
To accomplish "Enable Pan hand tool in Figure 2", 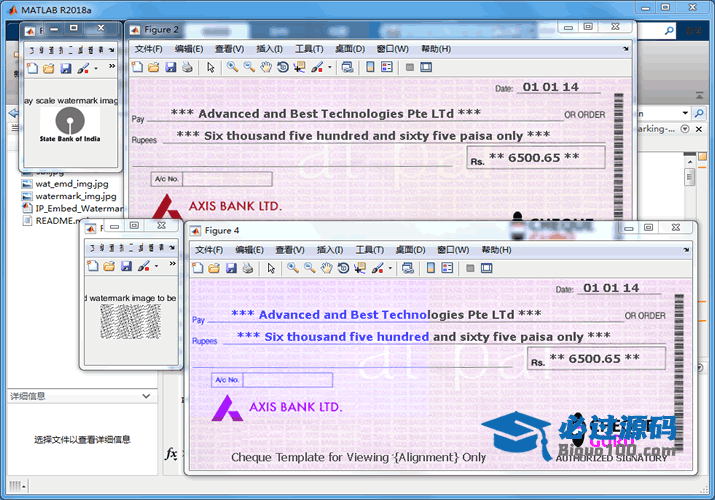I will (x=266, y=67).
